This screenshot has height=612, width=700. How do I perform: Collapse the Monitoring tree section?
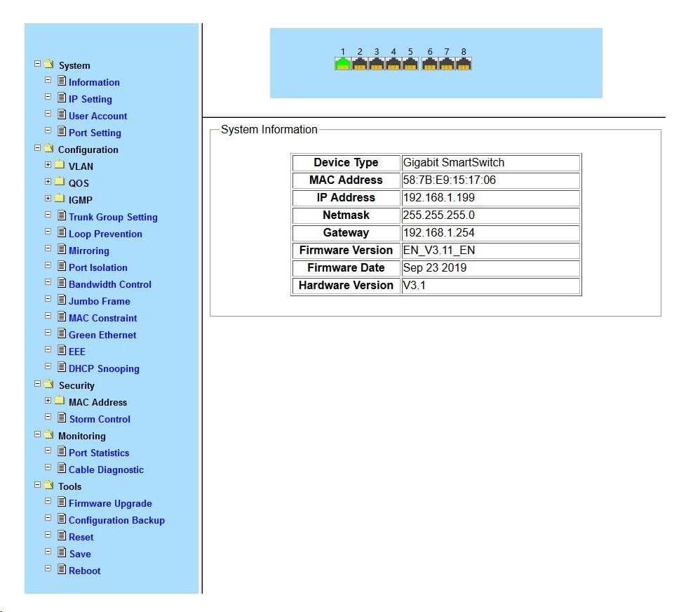click(x=37, y=434)
